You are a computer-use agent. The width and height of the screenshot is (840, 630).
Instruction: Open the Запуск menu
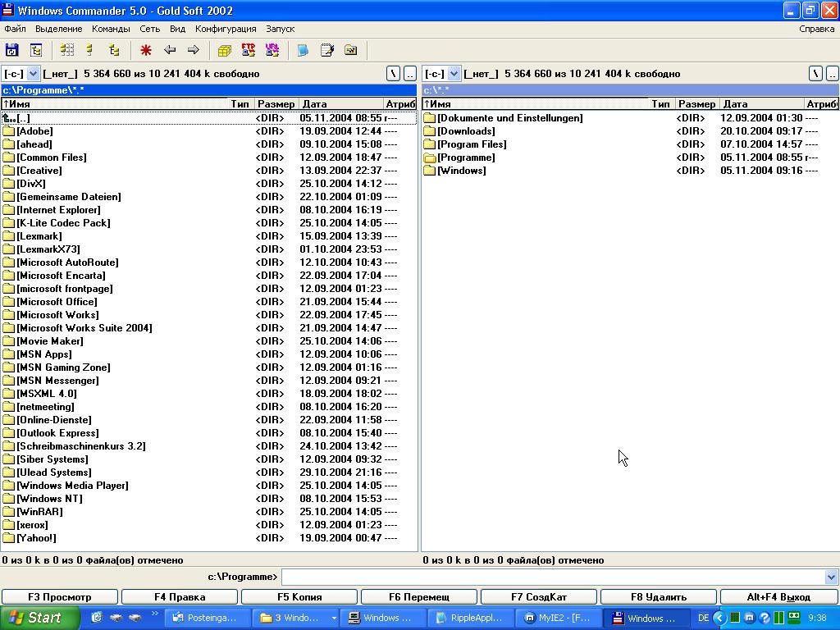click(x=281, y=29)
